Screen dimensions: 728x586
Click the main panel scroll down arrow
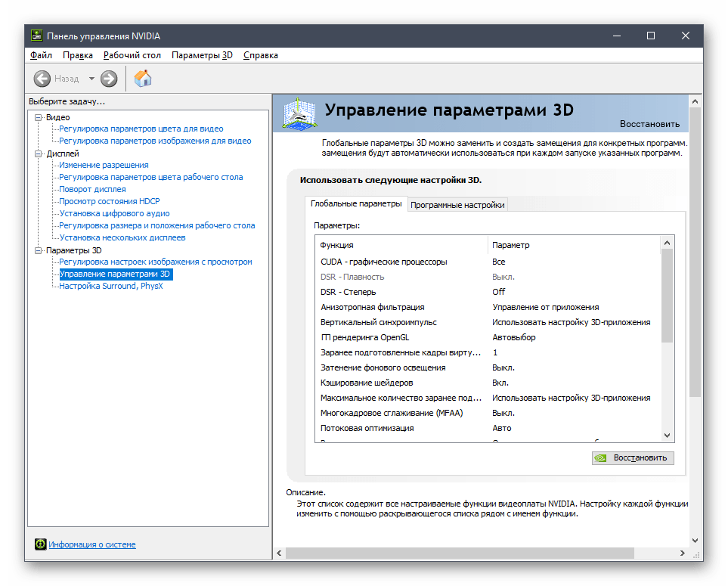click(x=695, y=541)
